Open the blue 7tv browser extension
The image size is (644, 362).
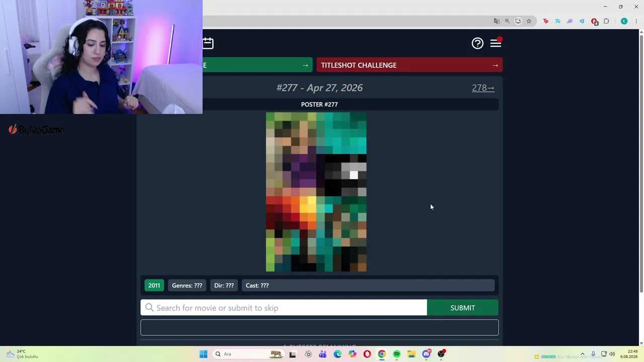click(x=558, y=21)
